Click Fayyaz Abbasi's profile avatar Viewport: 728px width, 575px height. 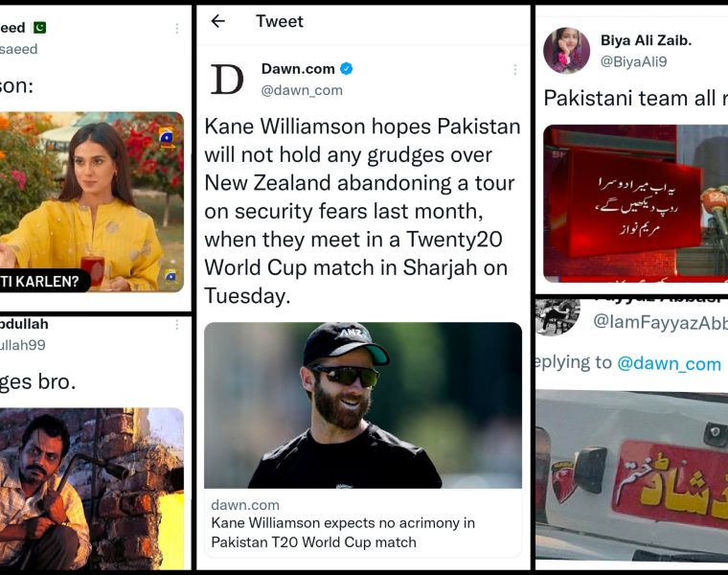557,317
